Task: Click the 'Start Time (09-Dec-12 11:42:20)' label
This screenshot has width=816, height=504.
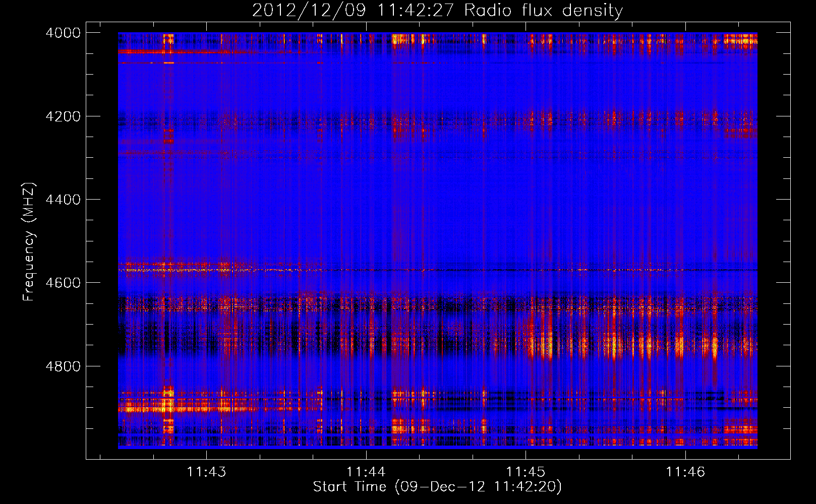Action: click(437, 487)
